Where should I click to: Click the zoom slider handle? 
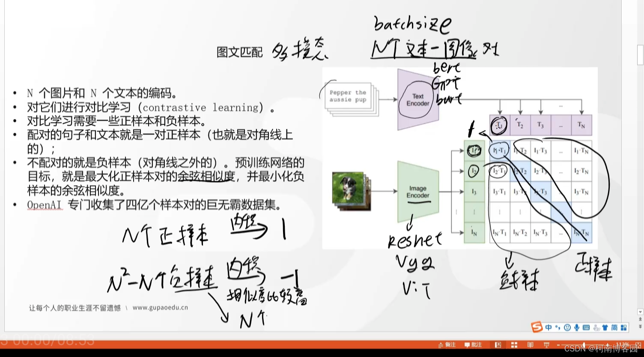click(x=584, y=344)
